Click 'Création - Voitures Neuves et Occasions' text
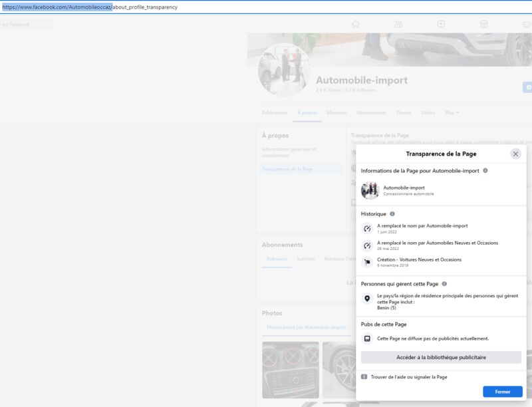The image size is (532, 407). point(420,259)
